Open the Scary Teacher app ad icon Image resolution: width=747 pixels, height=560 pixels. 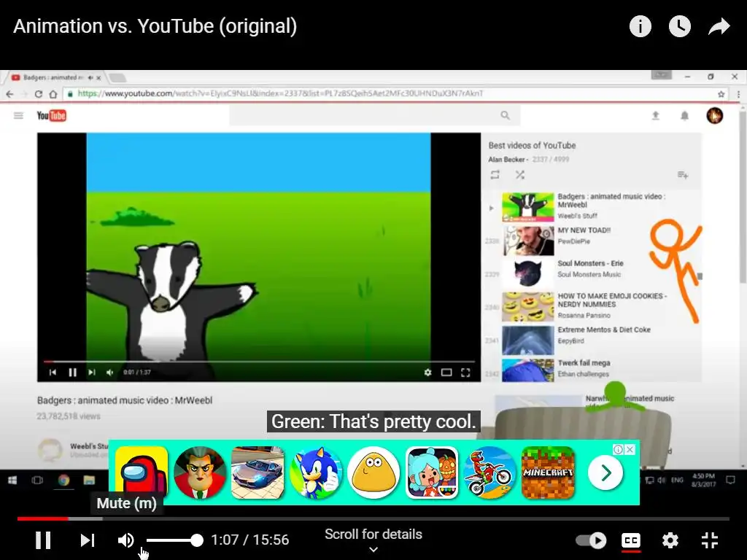(200, 472)
